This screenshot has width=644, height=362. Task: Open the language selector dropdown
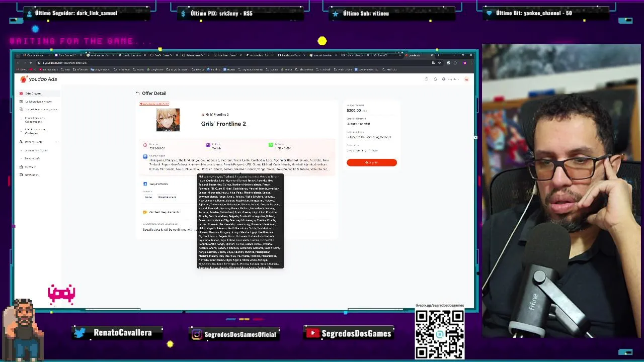(x=451, y=79)
